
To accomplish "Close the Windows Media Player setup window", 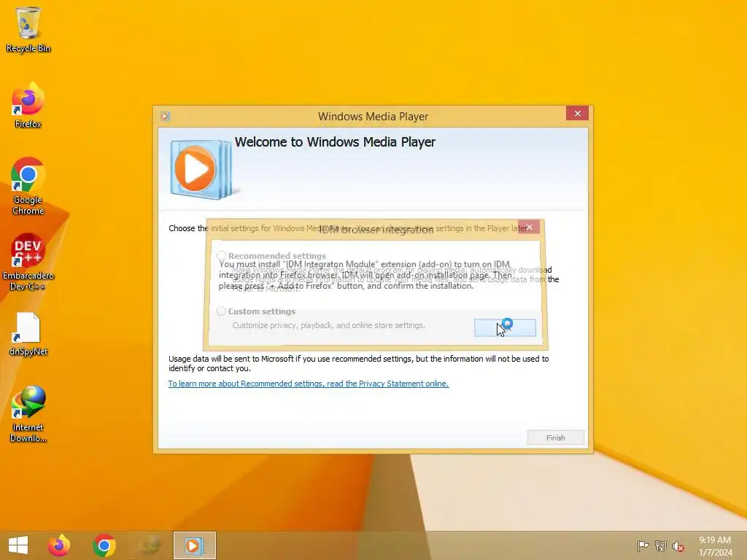I will [x=578, y=113].
